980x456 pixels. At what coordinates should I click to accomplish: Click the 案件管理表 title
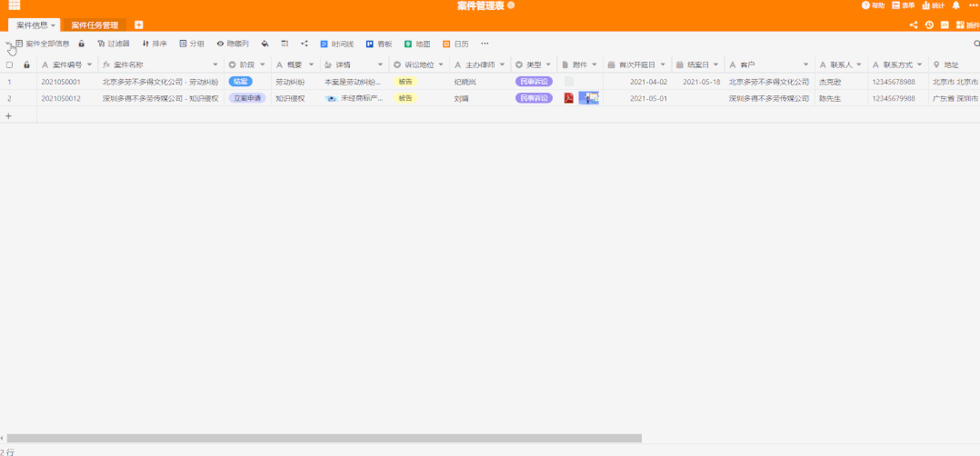pyautogui.click(x=481, y=5)
